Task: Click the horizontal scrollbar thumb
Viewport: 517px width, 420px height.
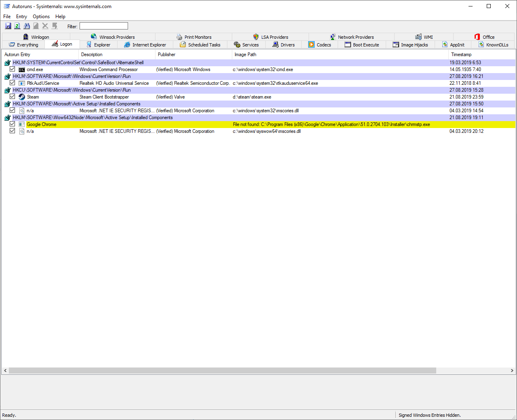Action: (223, 370)
